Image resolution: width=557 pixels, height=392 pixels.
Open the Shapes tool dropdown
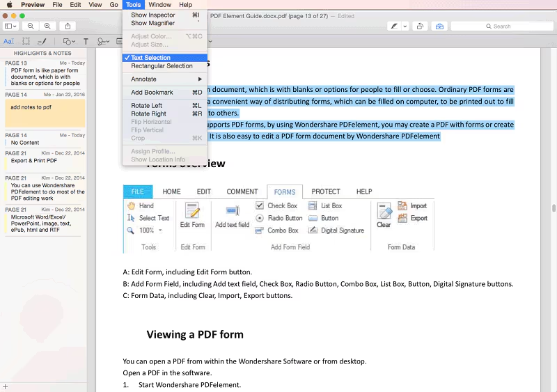[x=69, y=42]
